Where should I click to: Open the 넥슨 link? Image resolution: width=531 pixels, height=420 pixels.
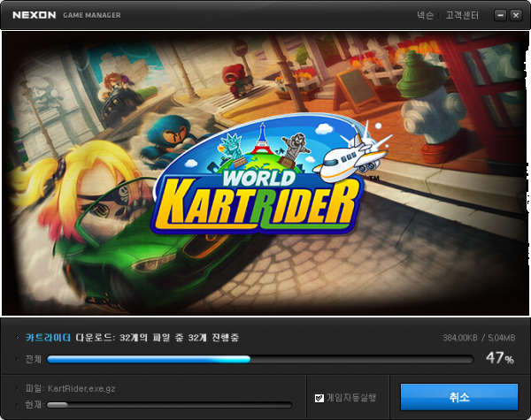pos(425,15)
